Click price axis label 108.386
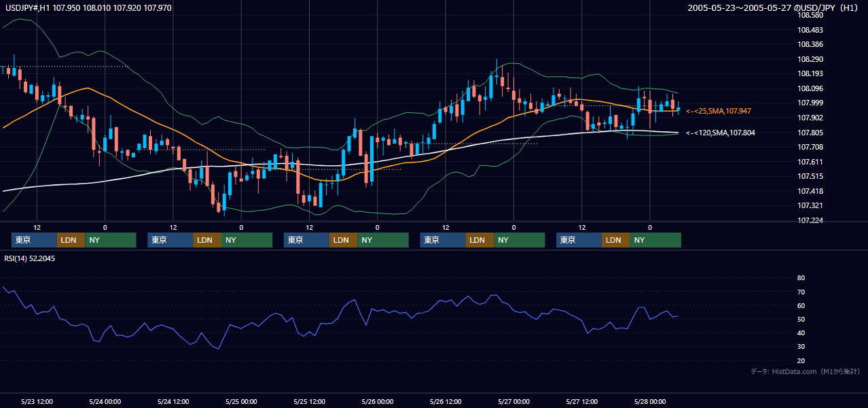The width and height of the screenshot is (868, 408). pos(810,44)
